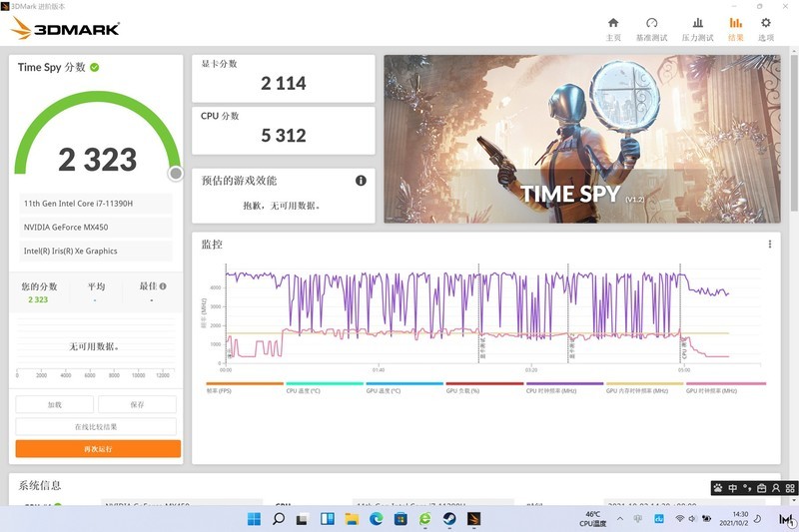Select the 结果 results tab

tap(735, 29)
